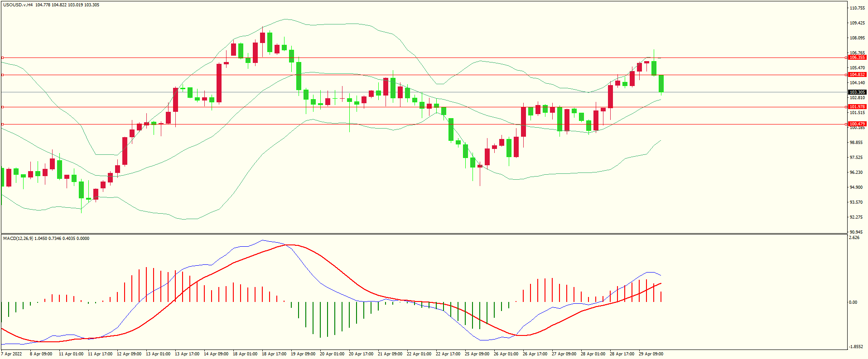Image resolution: width=868 pixels, height=359 pixels.
Task: Click the 90.945 value on the price scale
Action: click(857, 232)
